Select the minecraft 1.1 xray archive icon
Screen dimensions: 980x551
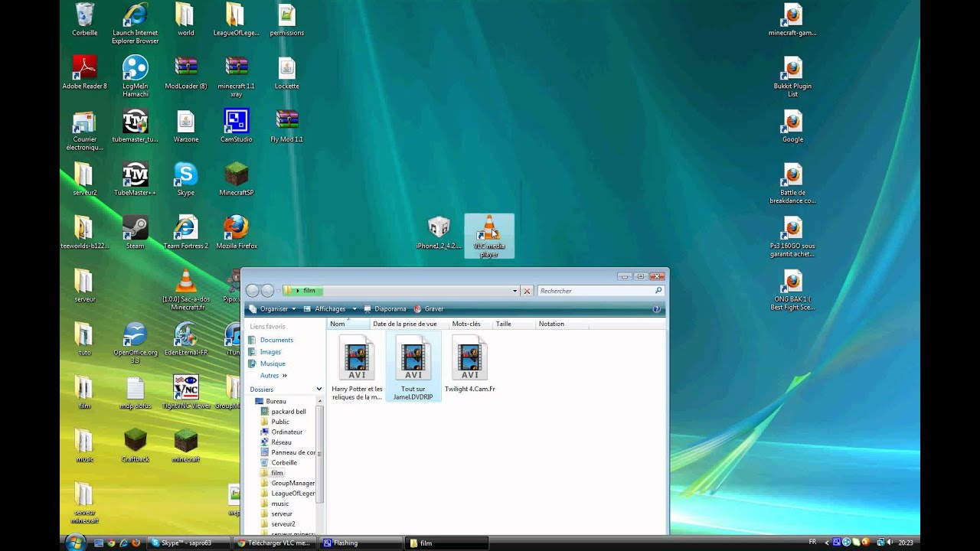click(236, 77)
